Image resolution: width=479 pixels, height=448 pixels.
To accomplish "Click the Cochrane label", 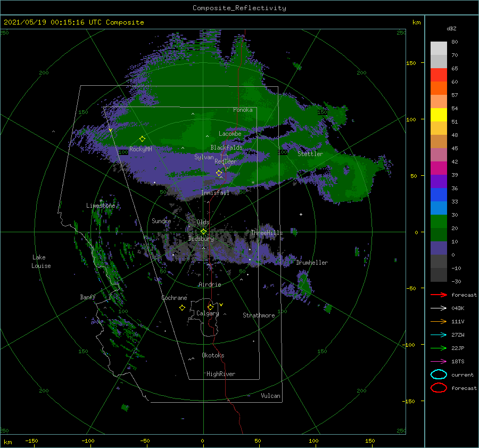I will (174, 298).
